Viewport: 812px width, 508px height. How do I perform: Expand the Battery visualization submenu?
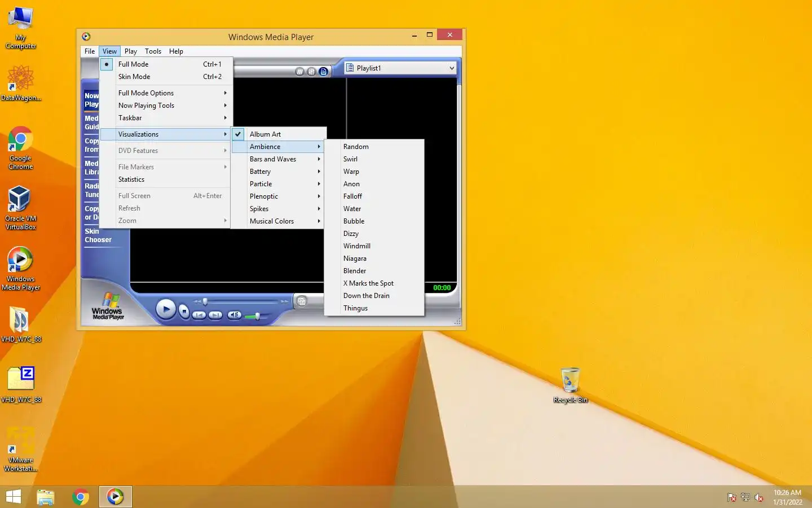tap(279, 172)
